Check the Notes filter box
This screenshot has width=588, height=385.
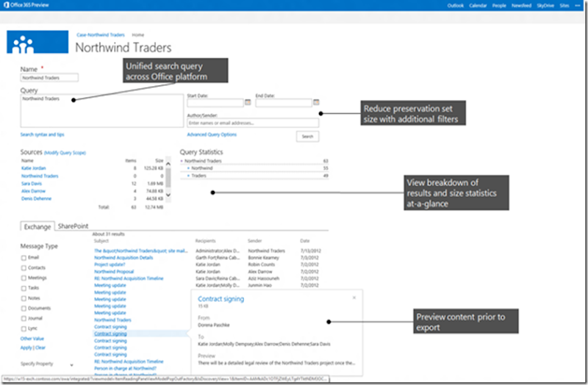click(24, 298)
